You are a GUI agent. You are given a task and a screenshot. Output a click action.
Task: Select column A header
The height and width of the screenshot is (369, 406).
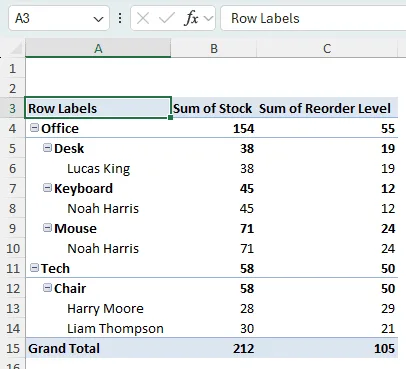(98, 49)
